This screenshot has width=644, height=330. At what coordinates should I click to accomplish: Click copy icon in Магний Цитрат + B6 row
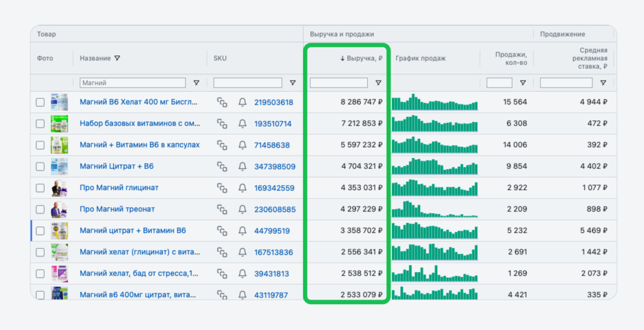pyautogui.click(x=222, y=166)
